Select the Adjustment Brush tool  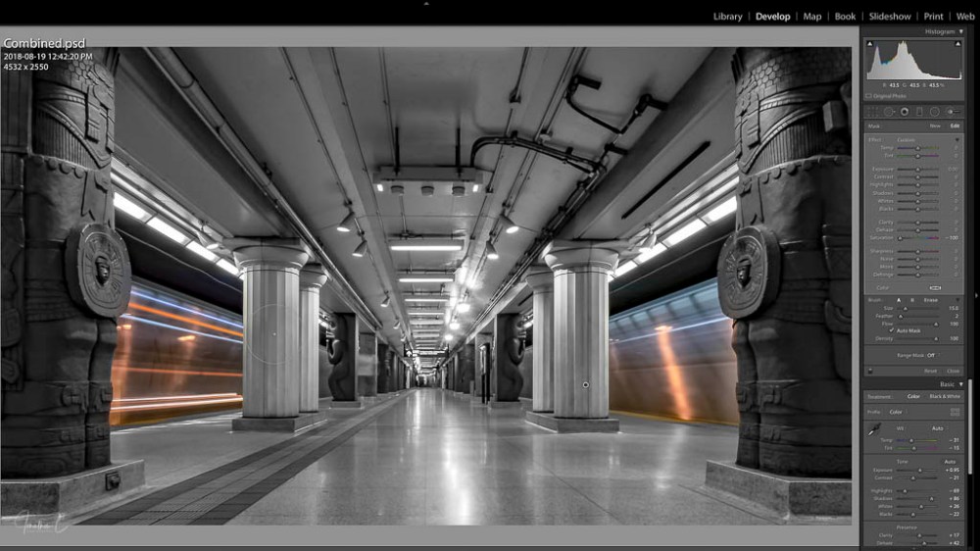click(952, 112)
